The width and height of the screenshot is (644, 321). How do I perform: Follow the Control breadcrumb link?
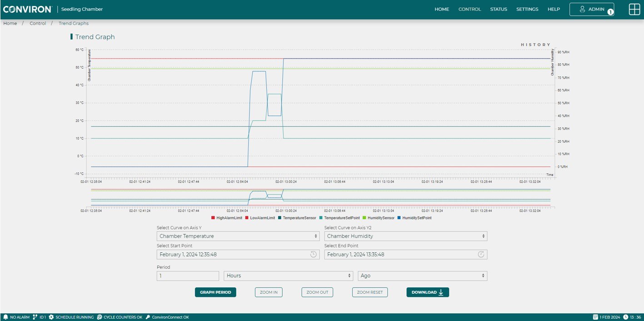[x=38, y=23]
